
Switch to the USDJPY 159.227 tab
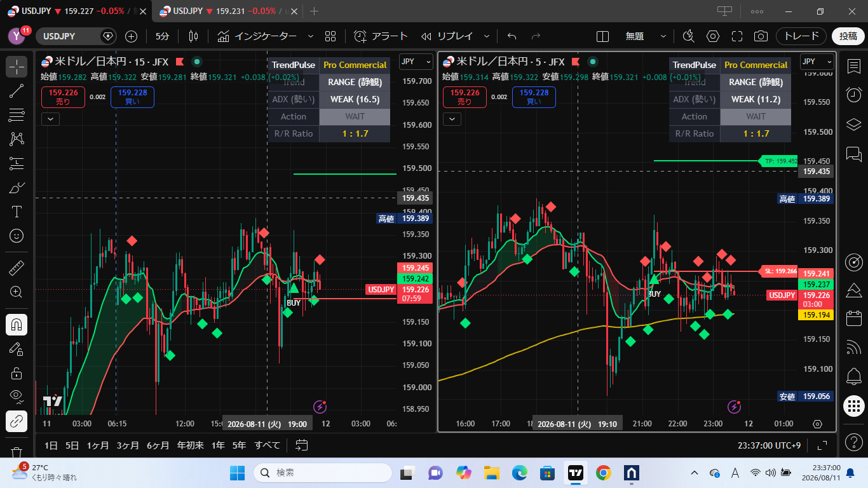tap(78, 11)
